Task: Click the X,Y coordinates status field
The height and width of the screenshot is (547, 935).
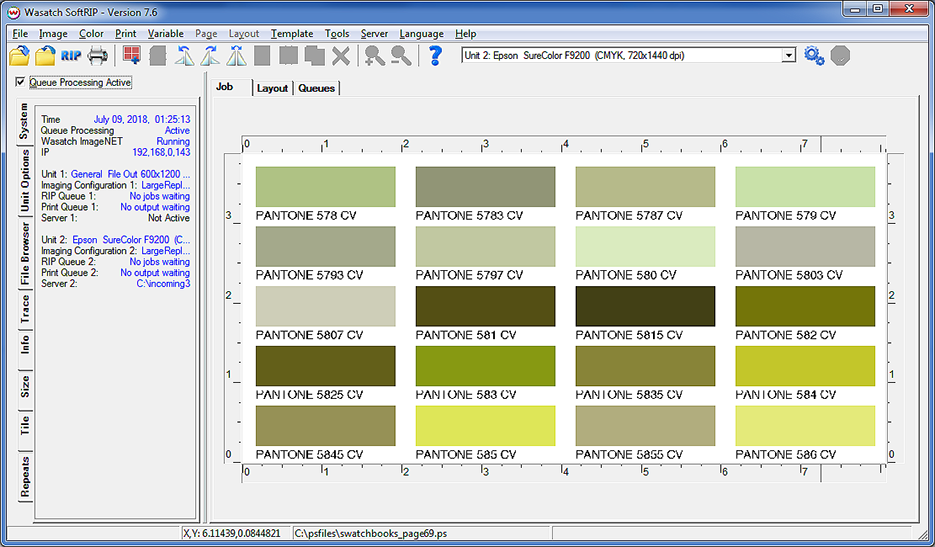Action: tap(236, 533)
